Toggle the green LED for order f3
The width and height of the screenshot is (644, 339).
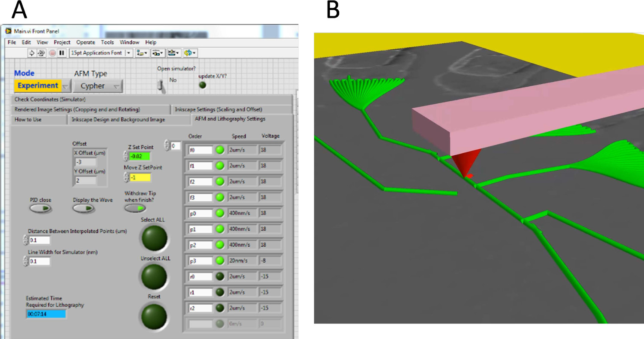[220, 197]
